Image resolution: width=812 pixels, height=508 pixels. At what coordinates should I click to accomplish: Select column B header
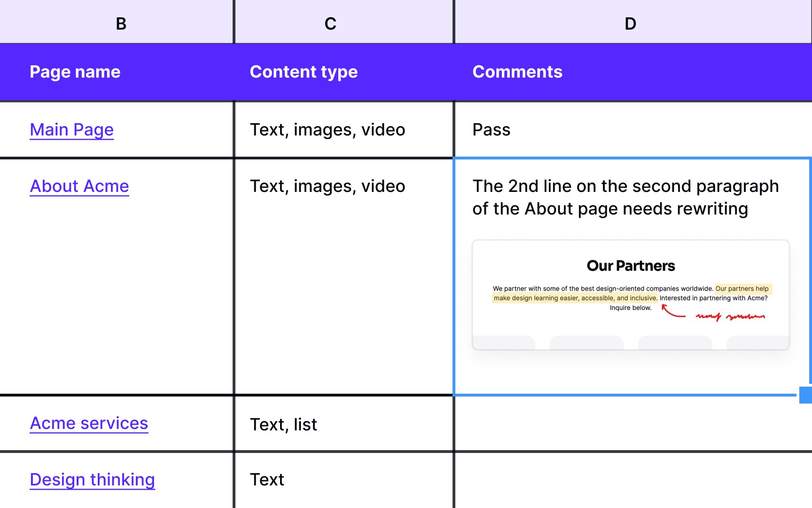[x=117, y=22]
